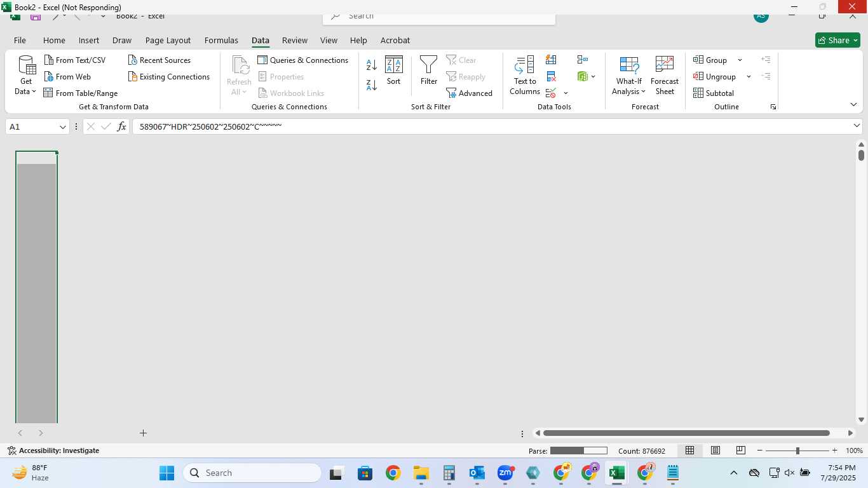This screenshot has width=868, height=488.
Task: Click From Table/Range
Action: click(x=81, y=93)
